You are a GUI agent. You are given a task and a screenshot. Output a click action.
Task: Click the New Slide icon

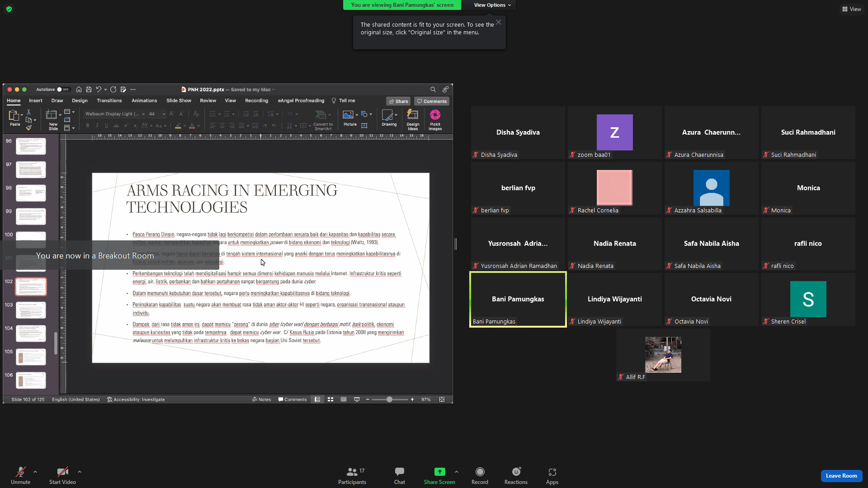point(52,115)
